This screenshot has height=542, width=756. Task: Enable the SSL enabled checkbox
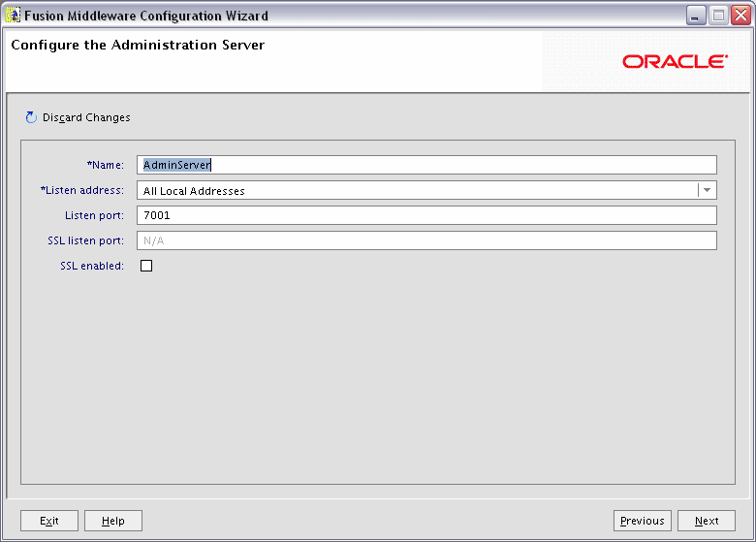[146, 266]
